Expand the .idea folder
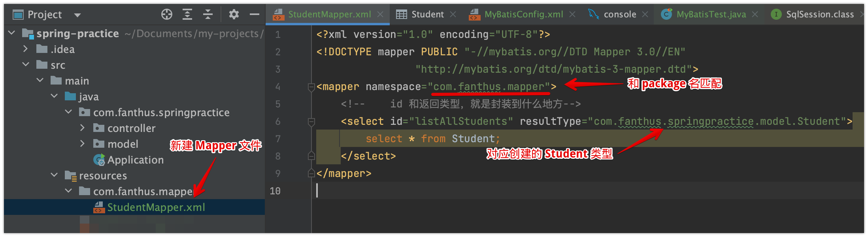This screenshot has width=868, height=237. [26, 49]
